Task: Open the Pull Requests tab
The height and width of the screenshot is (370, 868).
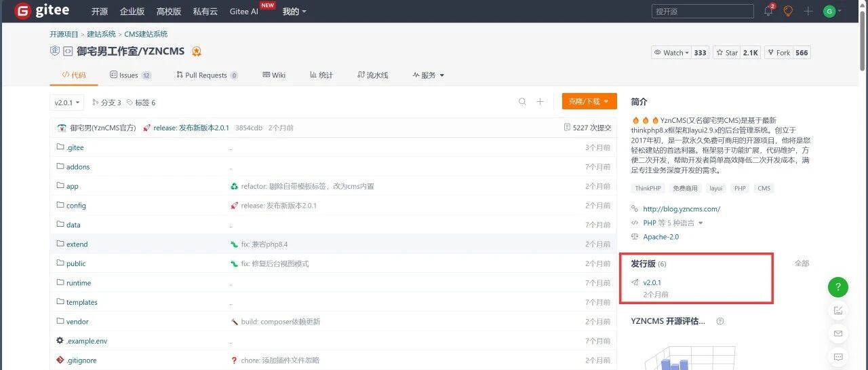Action: (x=207, y=75)
